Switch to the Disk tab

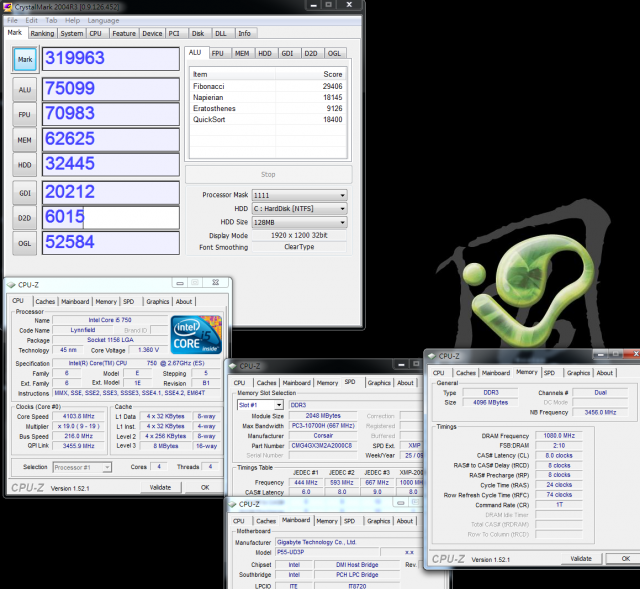coord(198,33)
